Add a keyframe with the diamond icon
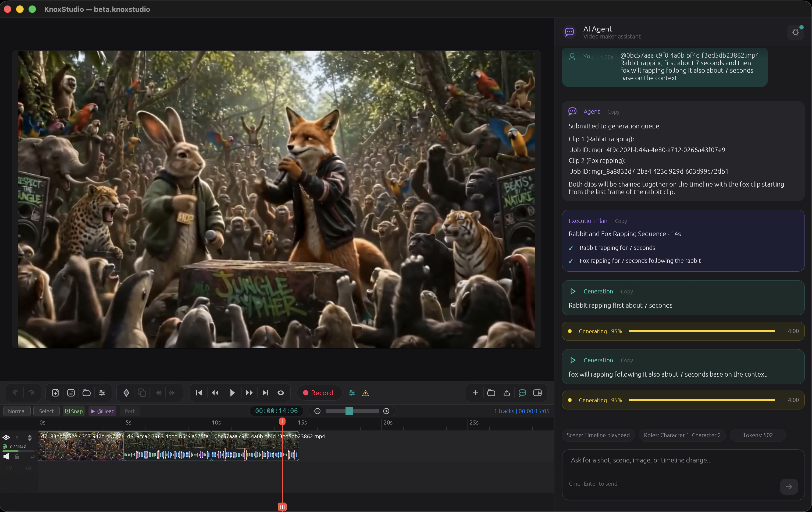The height and width of the screenshot is (512, 812). click(126, 392)
